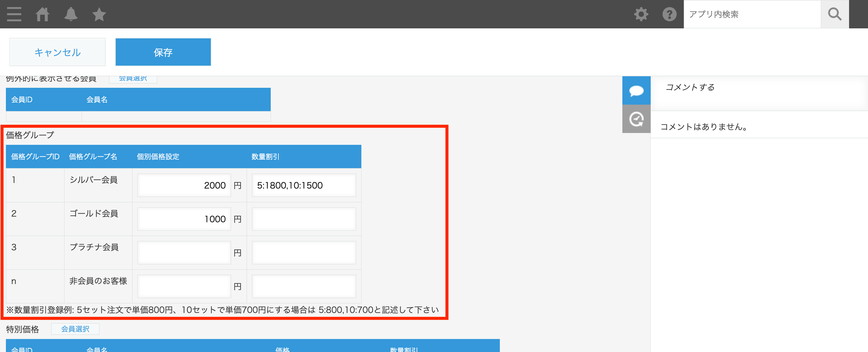Image resolution: width=868 pixels, height=352 pixels.
Task: Click the empty プラチナ会員 price field
Action: [184, 252]
